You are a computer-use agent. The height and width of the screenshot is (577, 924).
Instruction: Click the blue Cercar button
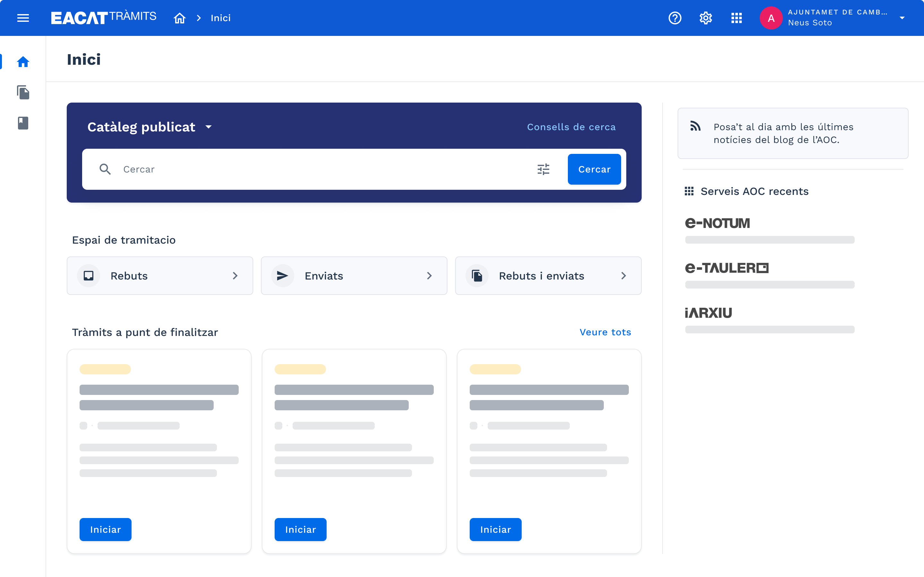pyautogui.click(x=594, y=169)
